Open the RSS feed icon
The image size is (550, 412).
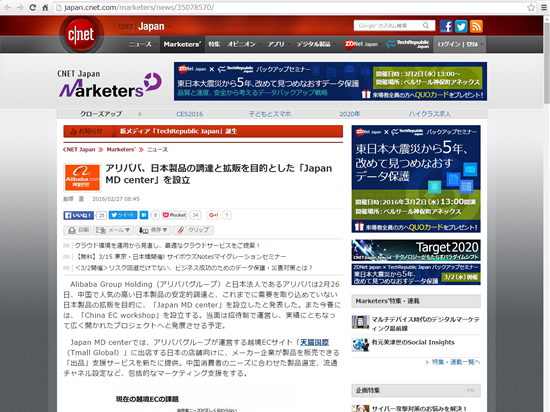click(476, 26)
